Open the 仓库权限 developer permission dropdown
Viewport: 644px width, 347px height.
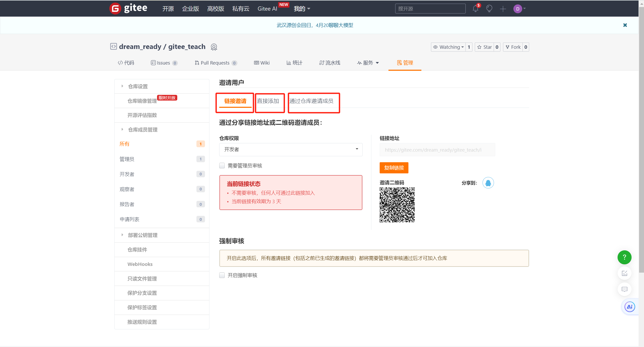pyautogui.click(x=291, y=150)
